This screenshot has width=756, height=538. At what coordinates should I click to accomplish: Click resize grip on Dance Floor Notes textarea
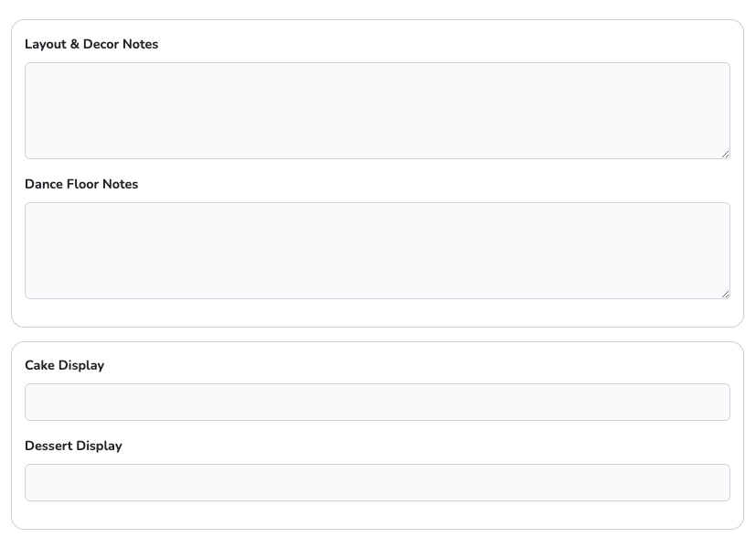[725, 294]
